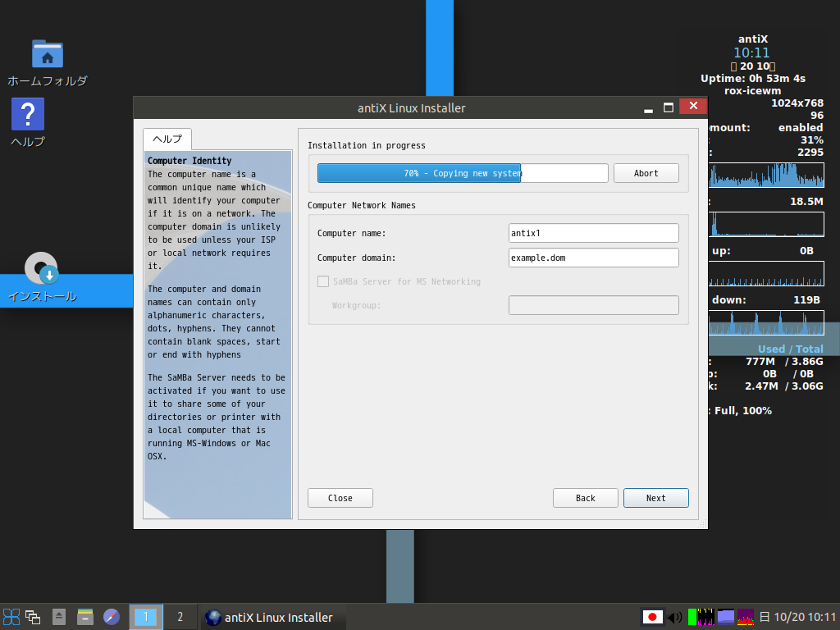Click the green CPU monitor tray graph

point(692,617)
